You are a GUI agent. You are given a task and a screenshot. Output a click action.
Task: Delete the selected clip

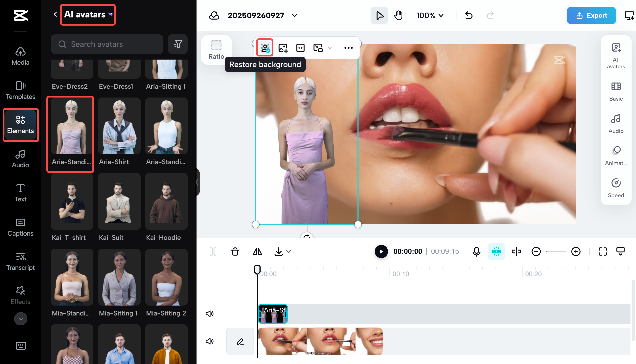pyautogui.click(x=235, y=251)
